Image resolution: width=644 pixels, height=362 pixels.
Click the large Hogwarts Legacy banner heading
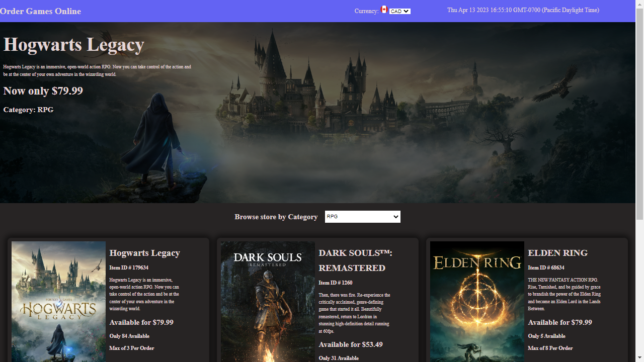(74, 45)
